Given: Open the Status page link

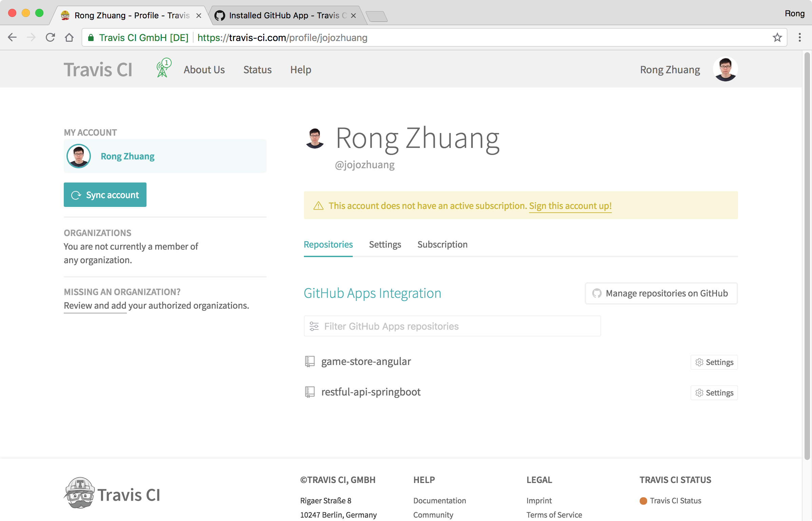Looking at the screenshot, I should [257, 70].
